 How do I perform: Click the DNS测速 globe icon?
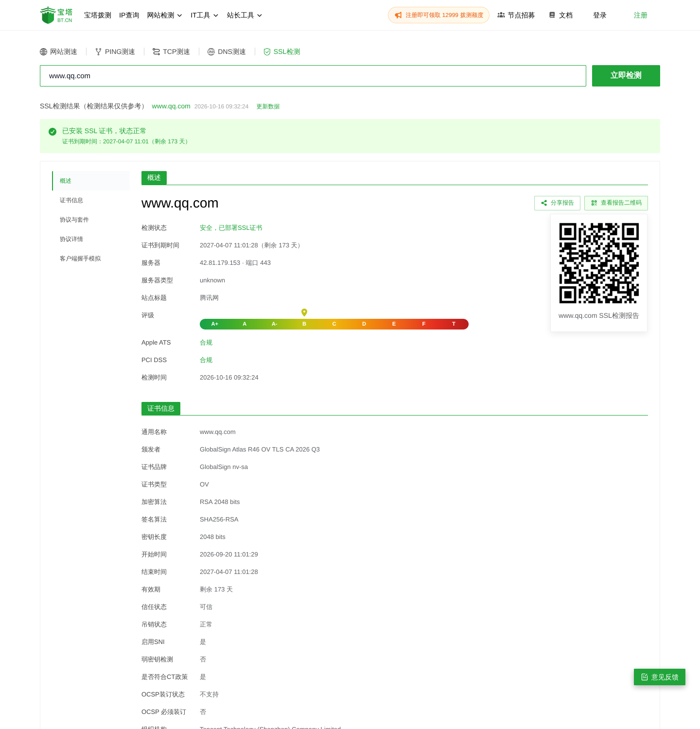[x=211, y=52]
